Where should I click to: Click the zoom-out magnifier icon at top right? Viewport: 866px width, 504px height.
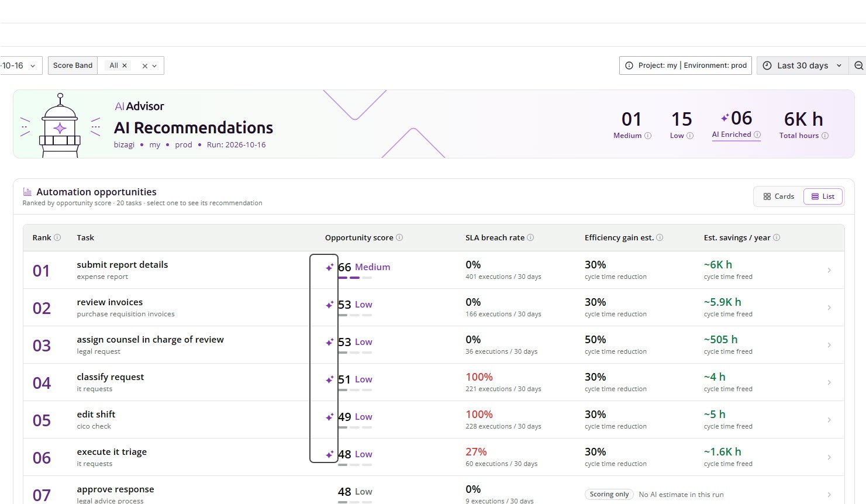pos(858,65)
